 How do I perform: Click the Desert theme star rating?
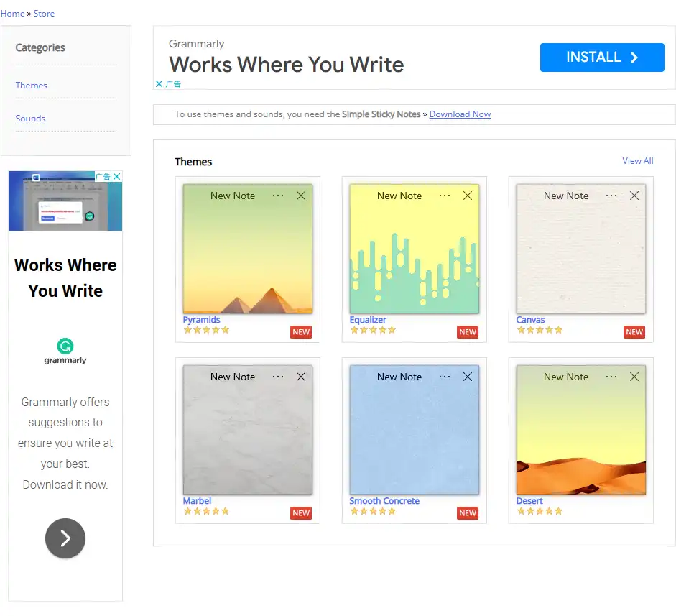point(540,511)
